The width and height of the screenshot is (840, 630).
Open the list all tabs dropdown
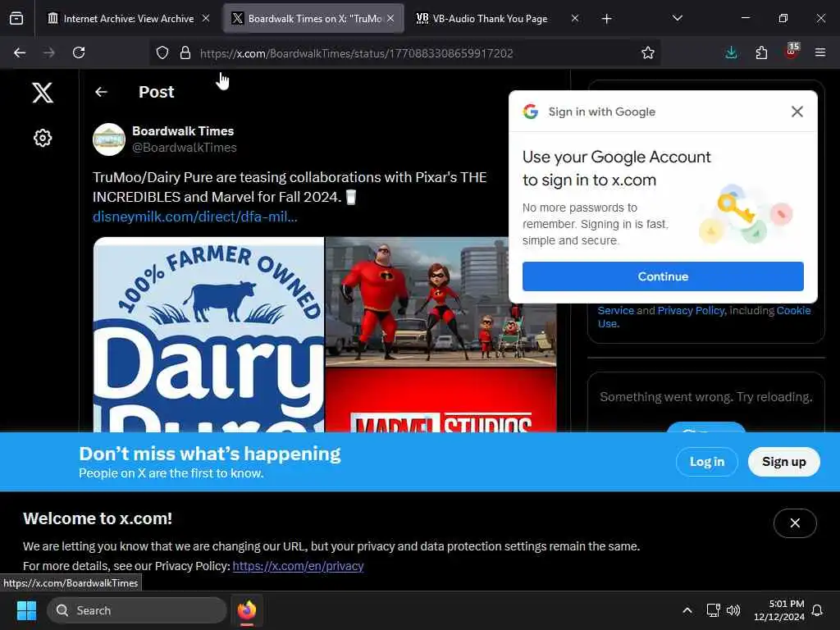coord(677,18)
